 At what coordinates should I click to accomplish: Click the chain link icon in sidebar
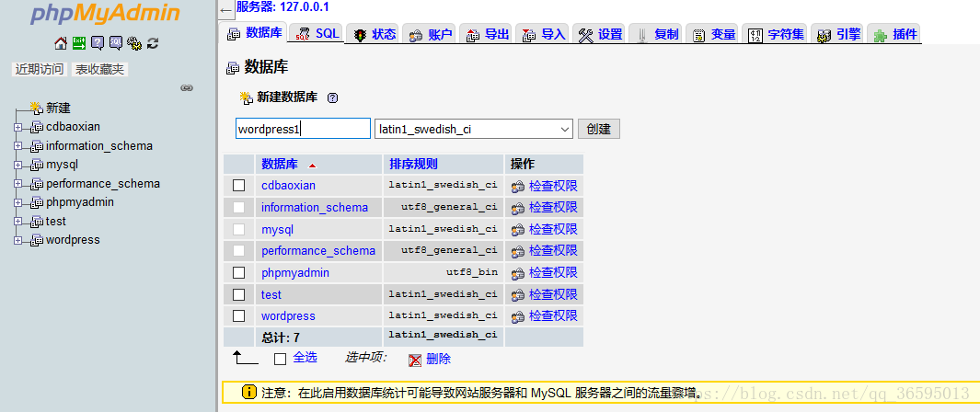pyautogui.click(x=186, y=88)
